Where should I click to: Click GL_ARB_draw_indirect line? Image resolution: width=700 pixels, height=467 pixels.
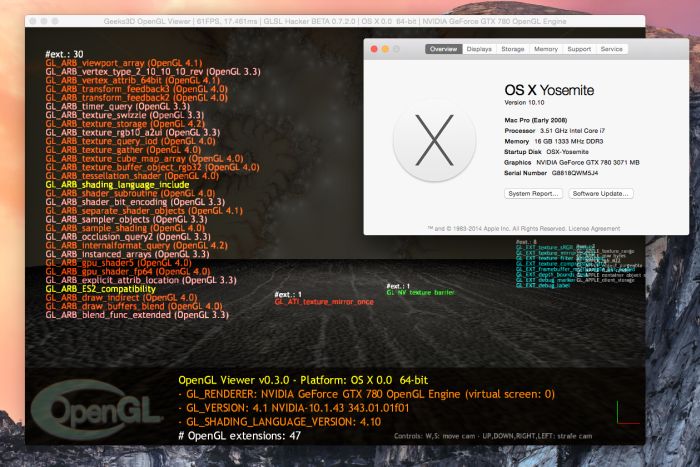[x=121, y=298]
